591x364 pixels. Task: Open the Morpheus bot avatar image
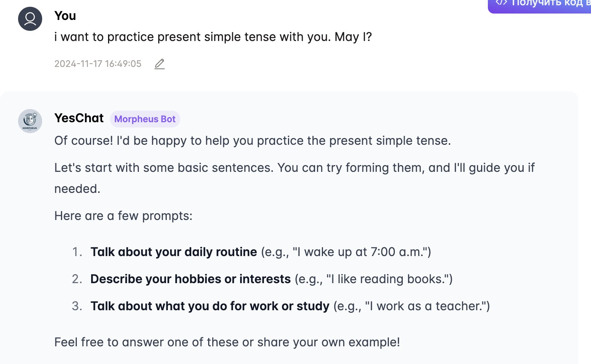(30, 121)
